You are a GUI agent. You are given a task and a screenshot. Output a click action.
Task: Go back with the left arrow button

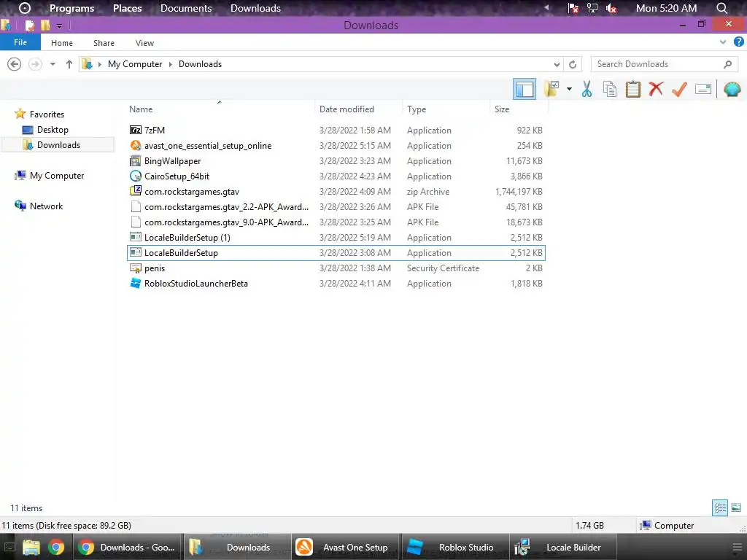click(x=15, y=64)
